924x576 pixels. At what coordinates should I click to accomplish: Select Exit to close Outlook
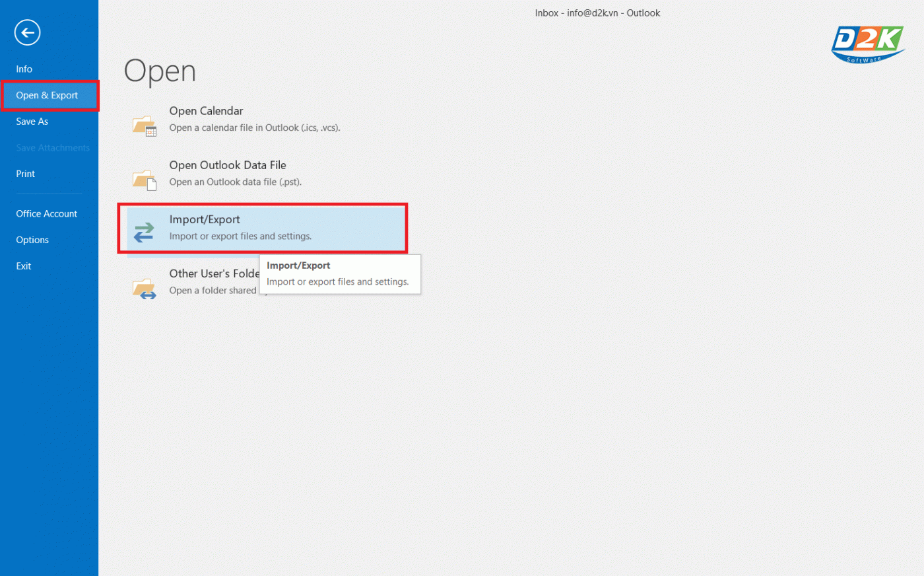24,266
